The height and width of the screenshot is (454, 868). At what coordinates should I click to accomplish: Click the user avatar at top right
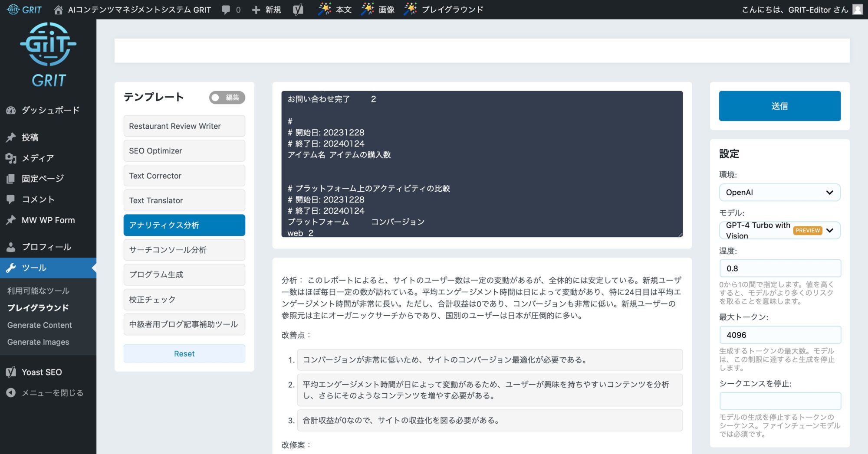(x=857, y=10)
